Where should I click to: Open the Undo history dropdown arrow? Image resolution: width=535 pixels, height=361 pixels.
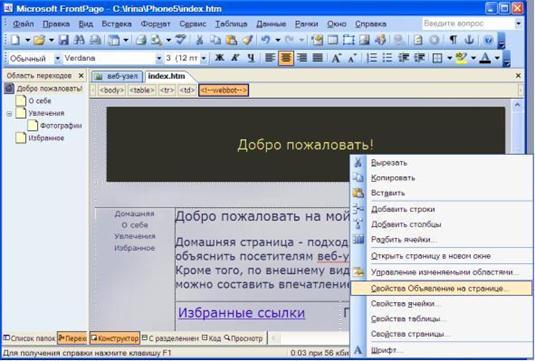coord(278,40)
